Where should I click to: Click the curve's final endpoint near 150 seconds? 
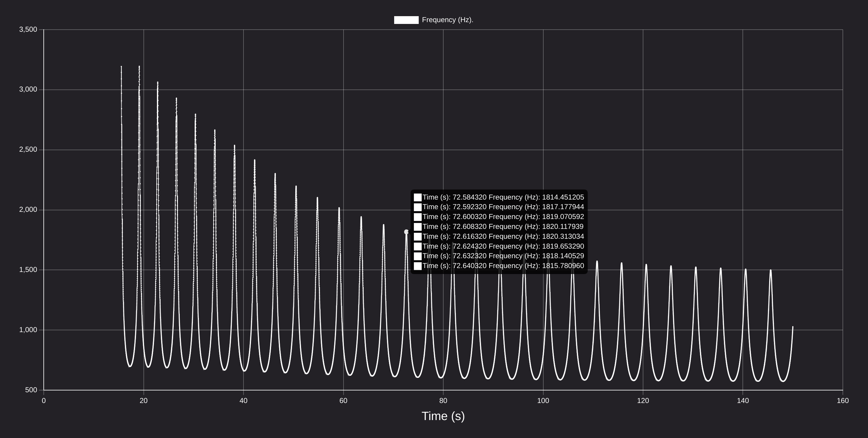click(x=793, y=327)
